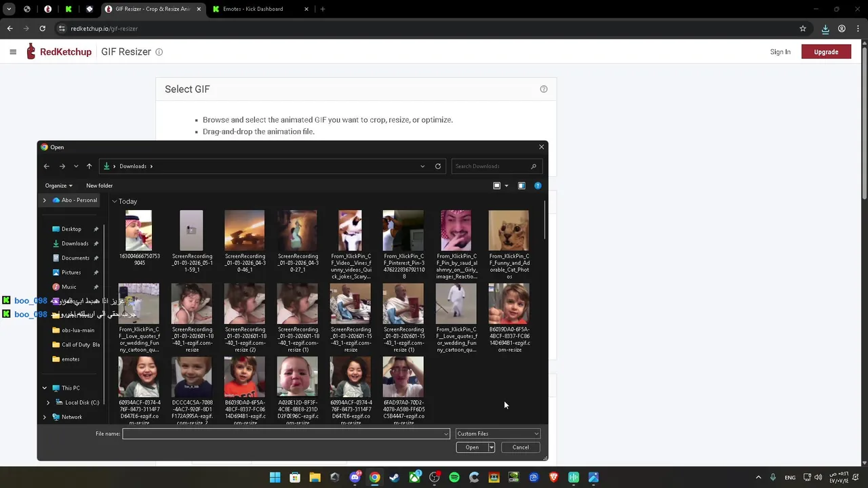Open Discord from the taskbar
This screenshot has height=488, width=868.
coord(355,477)
